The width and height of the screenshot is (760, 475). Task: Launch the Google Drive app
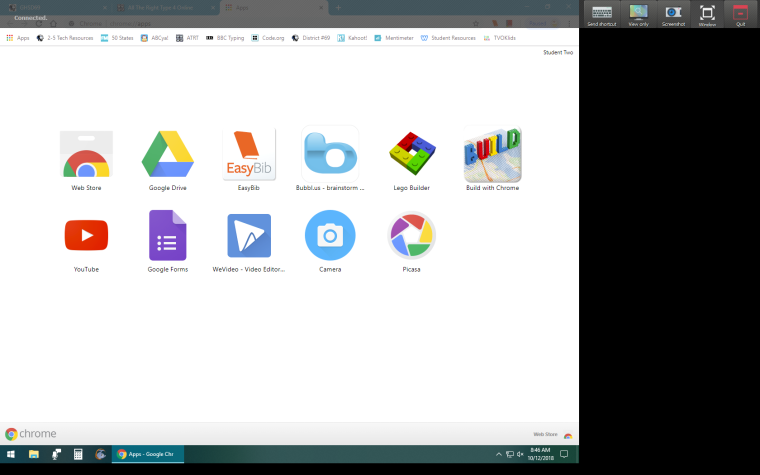point(168,154)
